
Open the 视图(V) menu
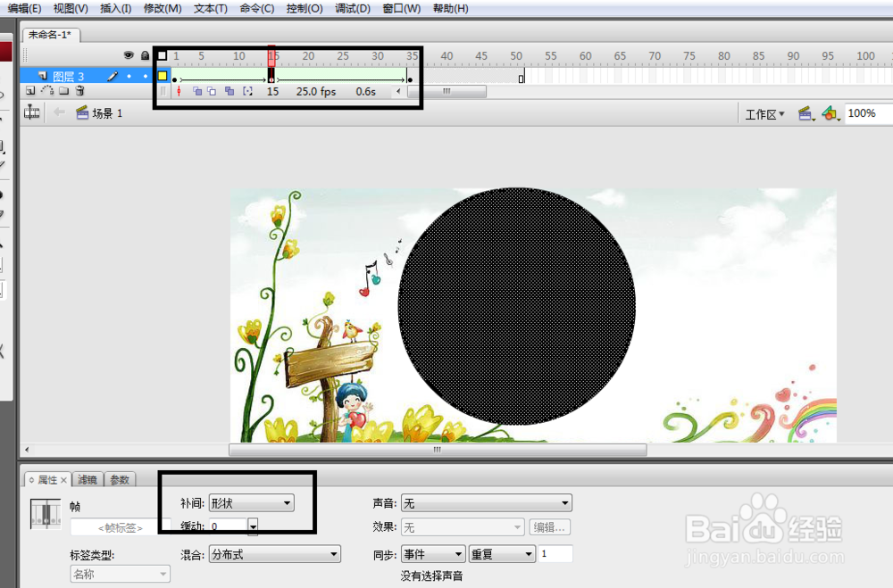71,9
